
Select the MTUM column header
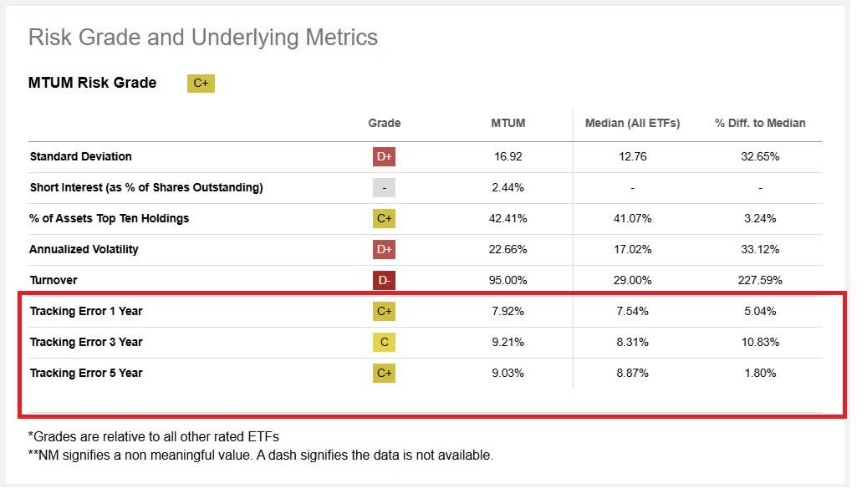tap(507, 123)
